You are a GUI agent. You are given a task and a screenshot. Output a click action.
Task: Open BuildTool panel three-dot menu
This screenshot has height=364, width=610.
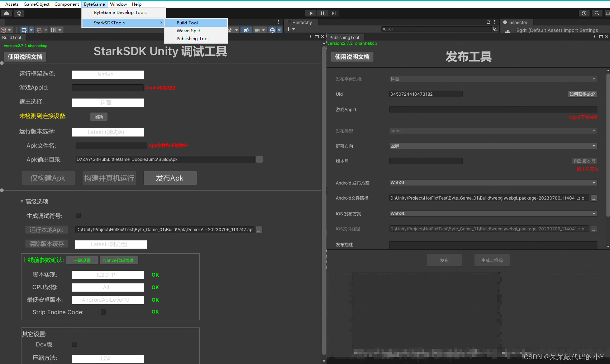pos(310,37)
